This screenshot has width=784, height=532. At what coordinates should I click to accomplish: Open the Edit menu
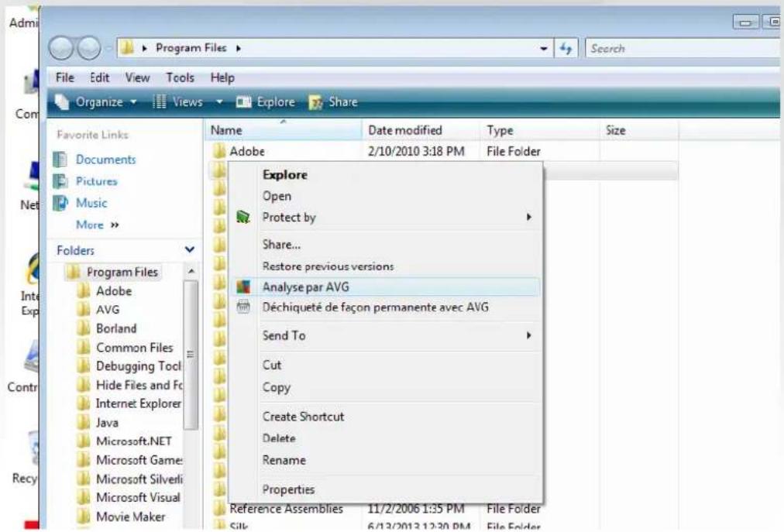(x=99, y=77)
